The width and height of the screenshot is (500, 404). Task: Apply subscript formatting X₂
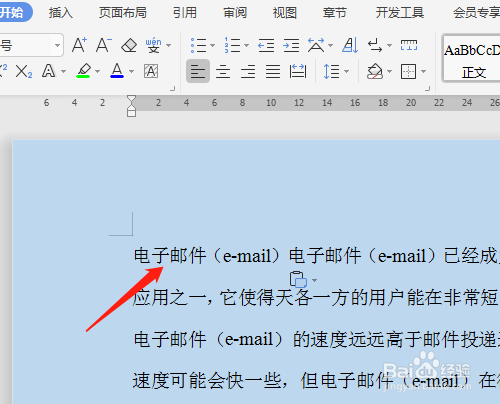tap(24, 71)
